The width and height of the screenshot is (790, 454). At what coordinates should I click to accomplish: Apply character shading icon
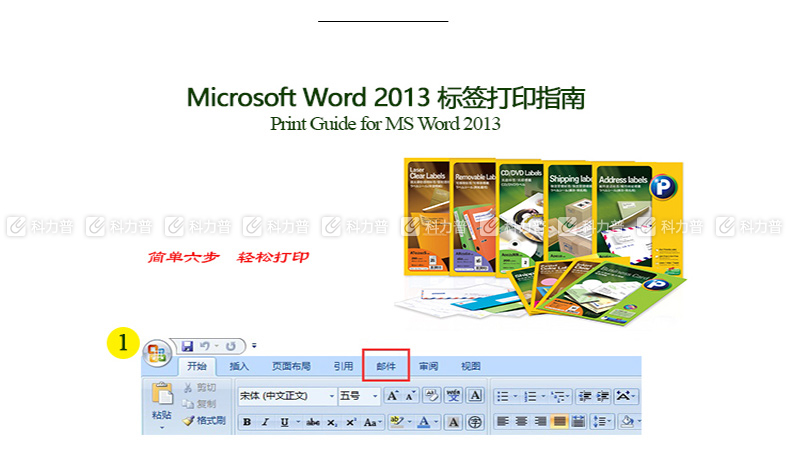[453, 422]
